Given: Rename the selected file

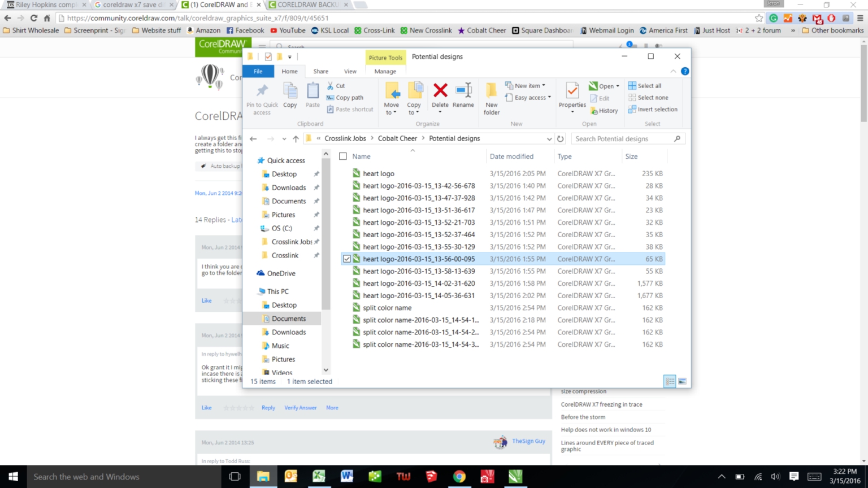Looking at the screenshot, I should 463,97.
